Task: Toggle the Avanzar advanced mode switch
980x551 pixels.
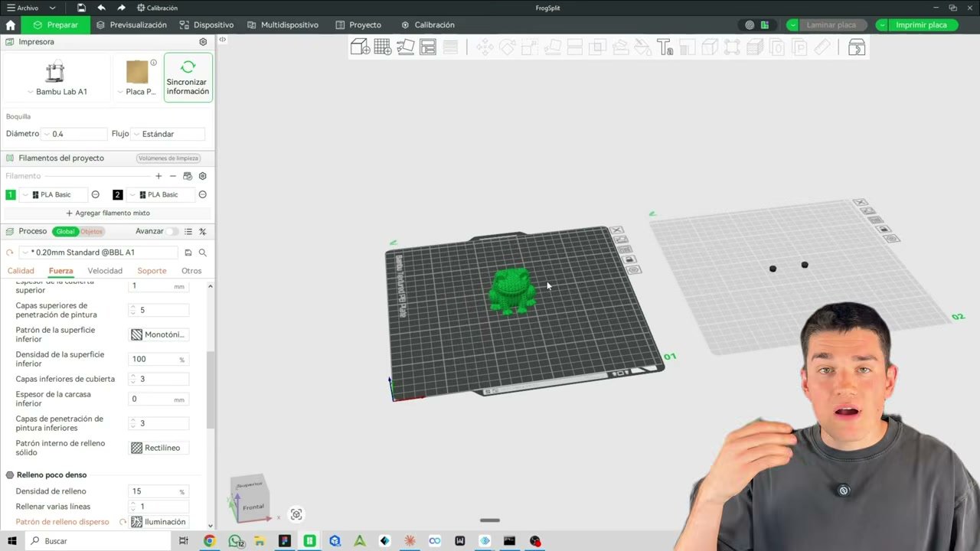Action: click(172, 231)
